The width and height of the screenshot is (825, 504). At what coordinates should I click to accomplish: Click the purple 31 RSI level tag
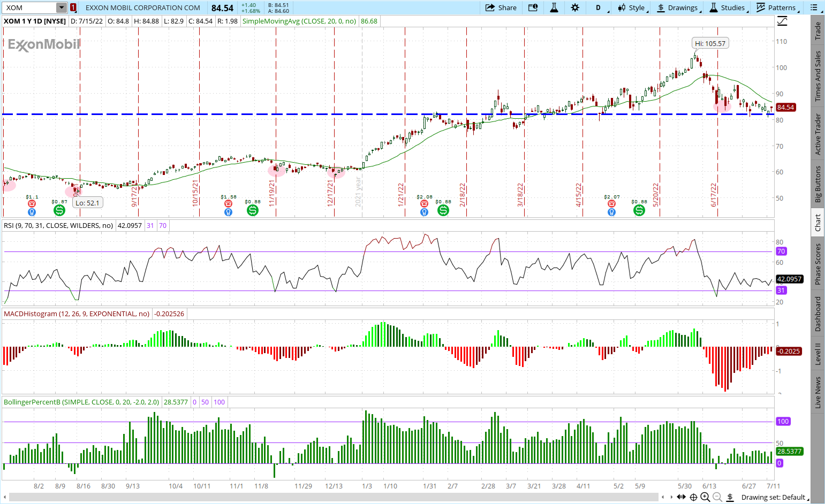781,291
